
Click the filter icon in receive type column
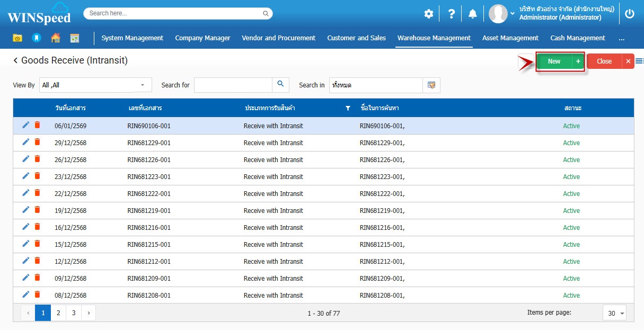(x=348, y=108)
